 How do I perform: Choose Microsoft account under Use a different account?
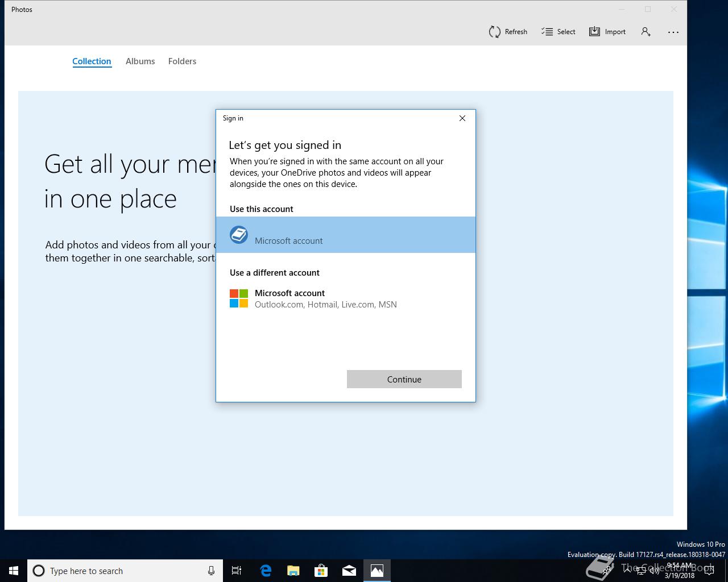tap(346, 298)
